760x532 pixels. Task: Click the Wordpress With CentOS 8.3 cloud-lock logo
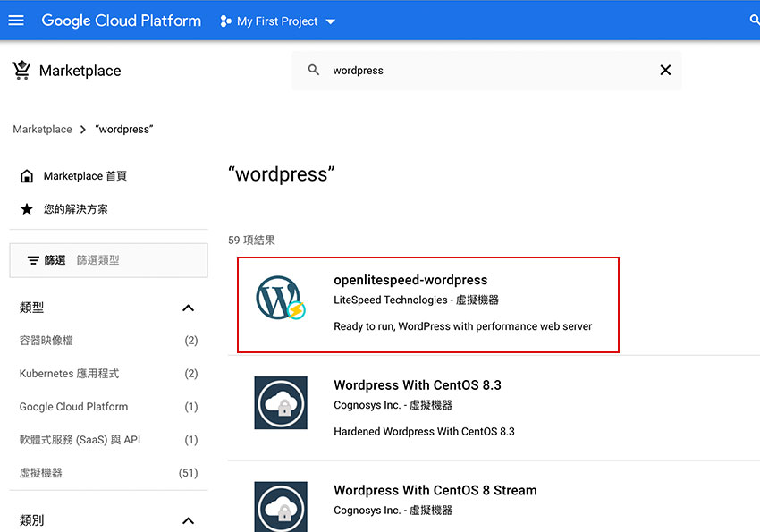click(x=281, y=402)
